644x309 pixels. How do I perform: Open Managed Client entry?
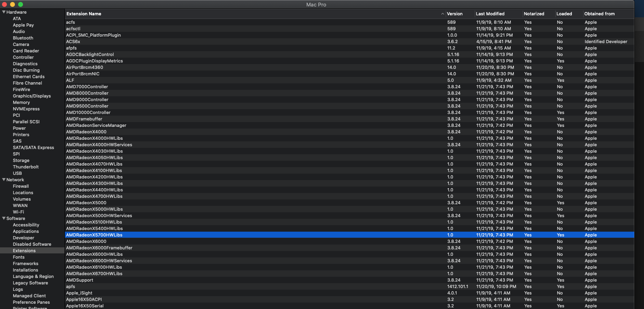click(29, 296)
